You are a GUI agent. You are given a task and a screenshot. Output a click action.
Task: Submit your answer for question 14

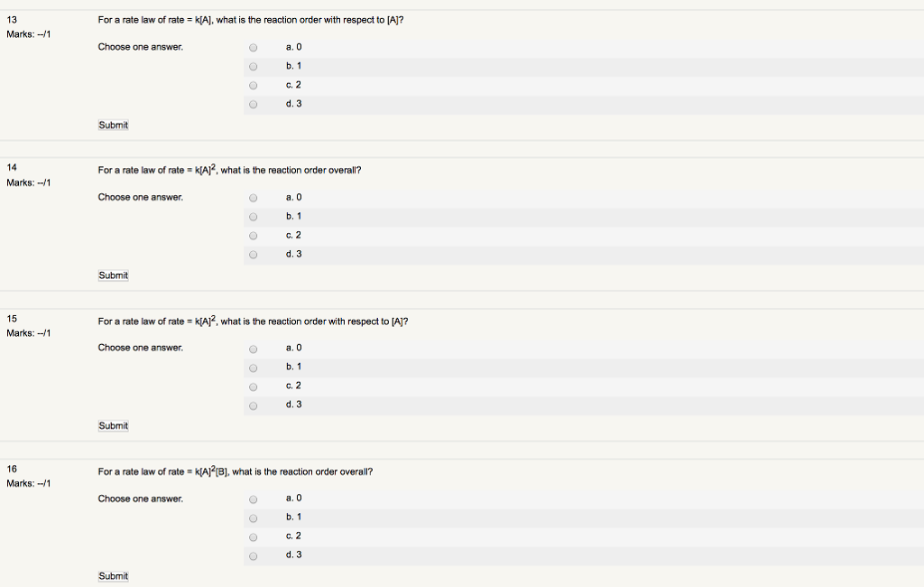coord(112,275)
